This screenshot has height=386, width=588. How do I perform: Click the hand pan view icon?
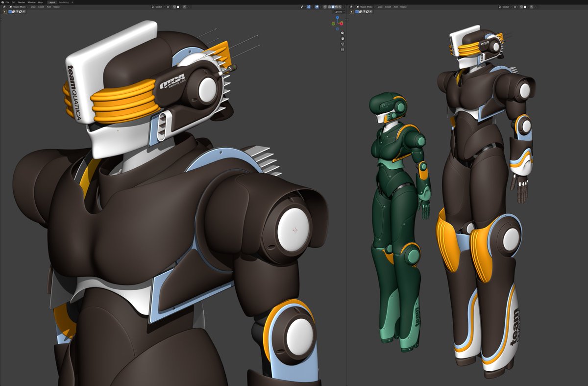[343, 38]
